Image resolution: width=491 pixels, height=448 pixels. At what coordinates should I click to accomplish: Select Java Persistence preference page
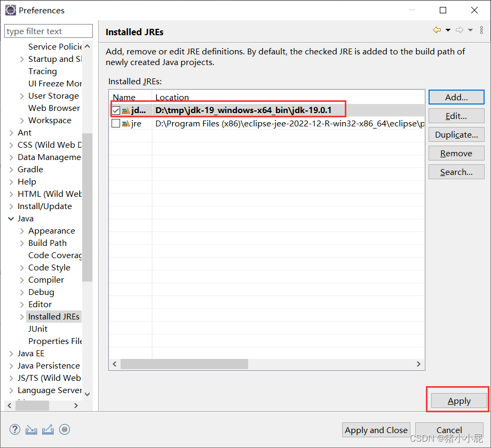[x=49, y=366]
